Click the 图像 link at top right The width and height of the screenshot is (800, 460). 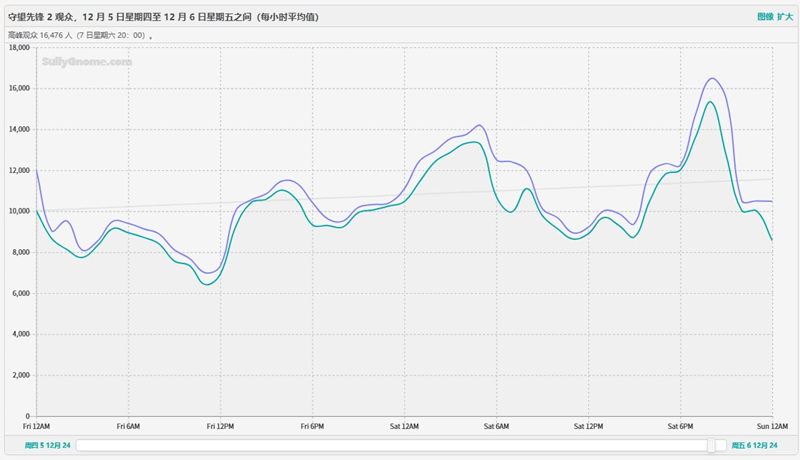coord(765,17)
